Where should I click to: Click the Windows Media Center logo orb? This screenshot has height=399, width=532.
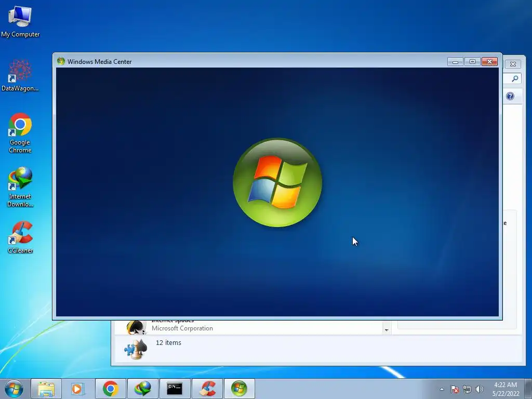coord(277,182)
